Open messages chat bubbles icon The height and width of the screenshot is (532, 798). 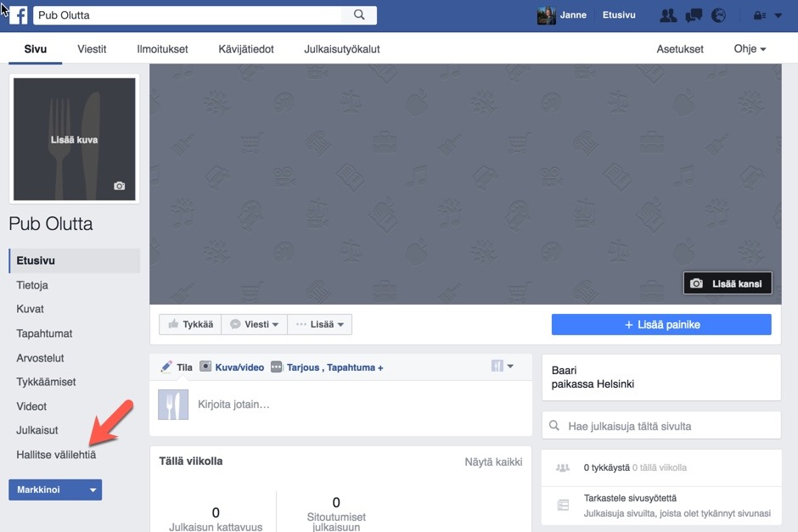point(694,16)
